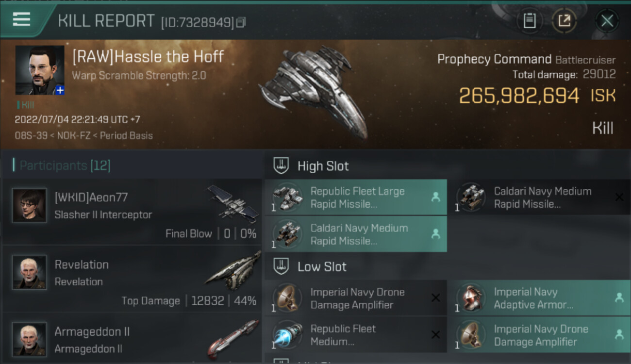Open the clipboard notes icon

pos(530,21)
